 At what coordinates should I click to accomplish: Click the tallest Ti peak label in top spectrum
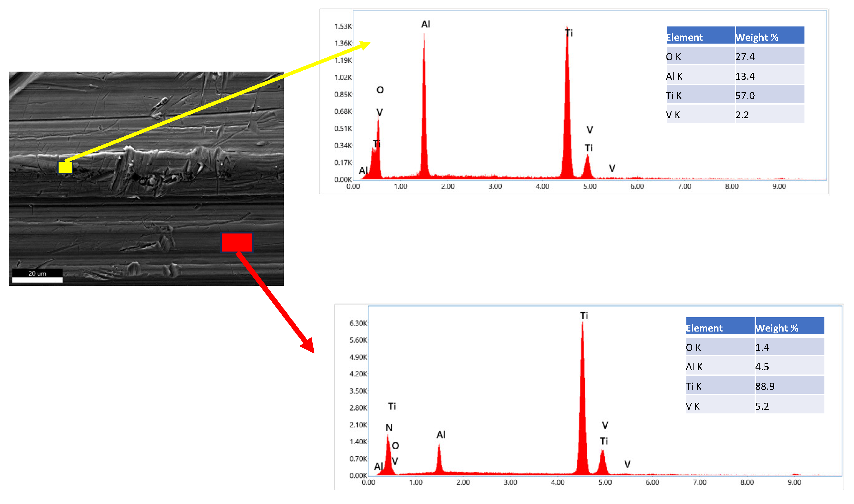point(569,33)
